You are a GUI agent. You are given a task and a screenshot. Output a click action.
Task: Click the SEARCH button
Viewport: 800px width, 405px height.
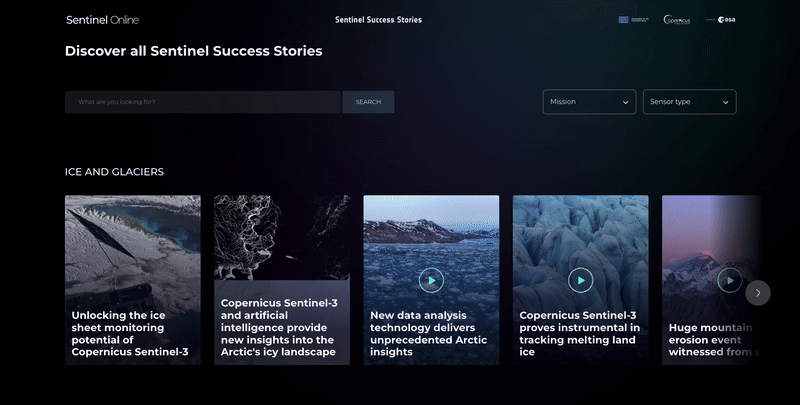tap(368, 102)
